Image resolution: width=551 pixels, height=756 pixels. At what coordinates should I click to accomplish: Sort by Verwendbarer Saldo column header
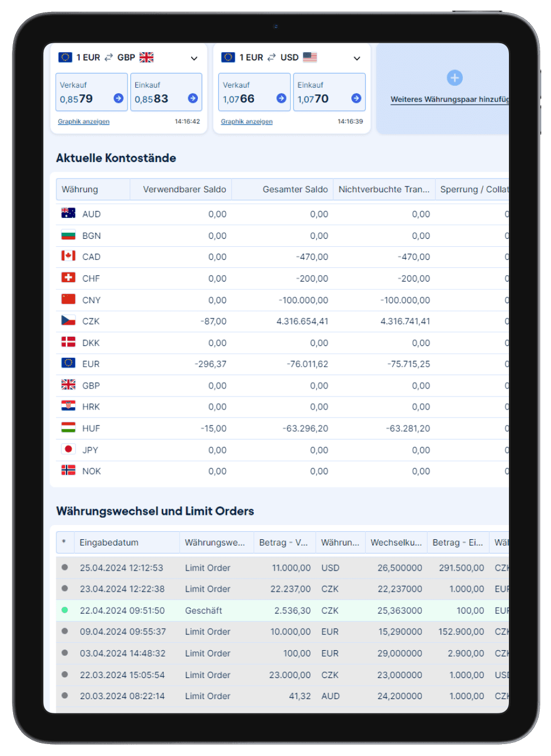[184, 189]
